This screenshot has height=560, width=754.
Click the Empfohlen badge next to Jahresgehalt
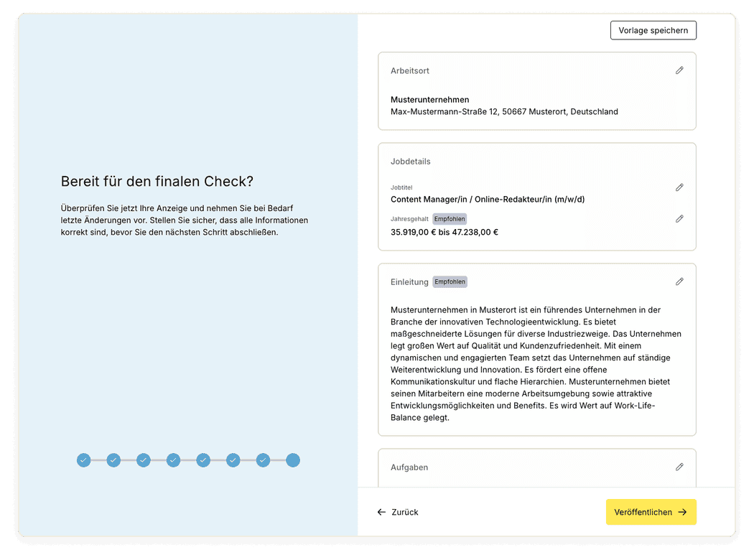click(450, 219)
